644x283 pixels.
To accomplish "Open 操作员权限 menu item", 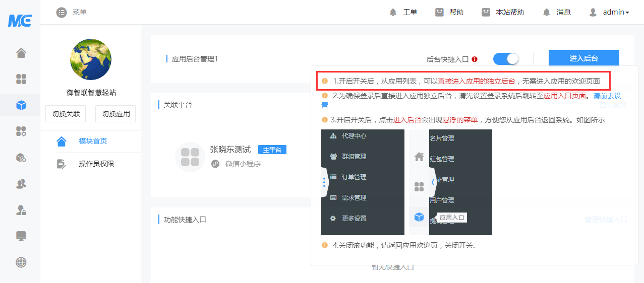I will click(96, 164).
